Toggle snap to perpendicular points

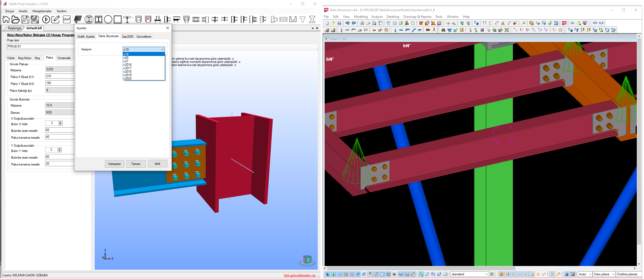[532, 274]
